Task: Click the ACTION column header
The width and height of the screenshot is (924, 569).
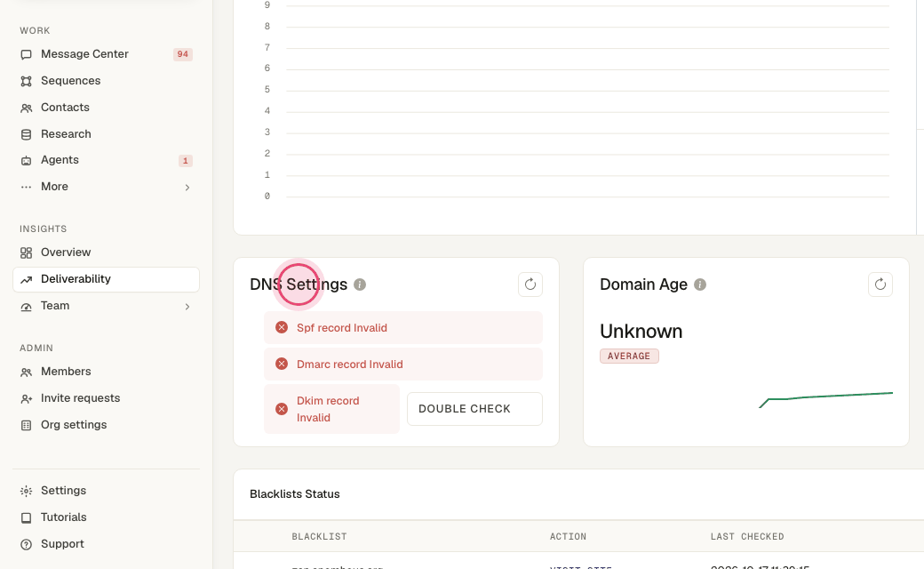Action: click(x=568, y=537)
